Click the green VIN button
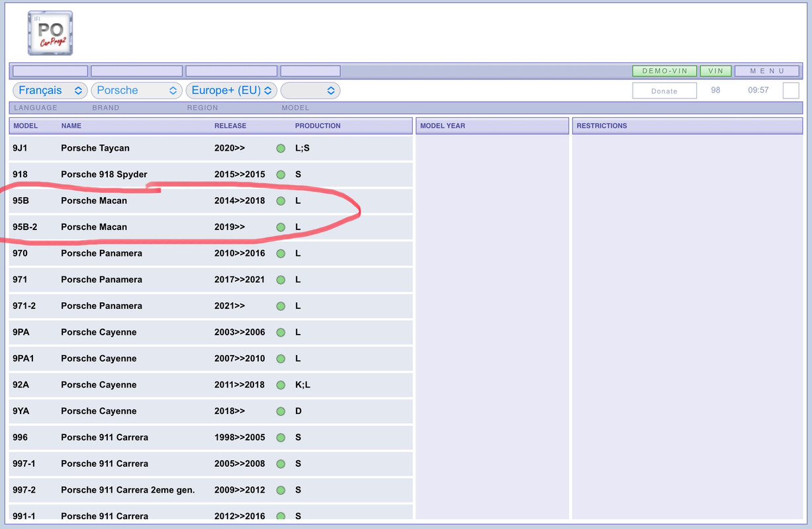Screen dimensions: 812x529 coord(715,71)
